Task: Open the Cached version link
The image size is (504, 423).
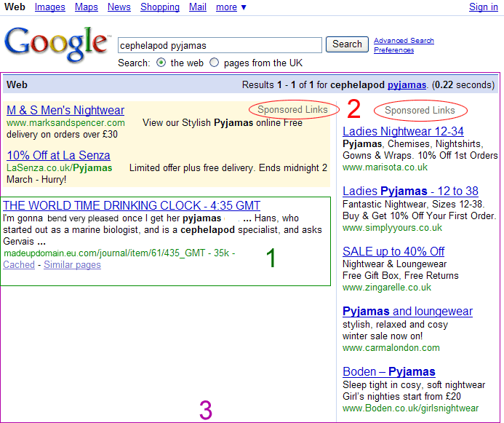Action: pos(19,264)
